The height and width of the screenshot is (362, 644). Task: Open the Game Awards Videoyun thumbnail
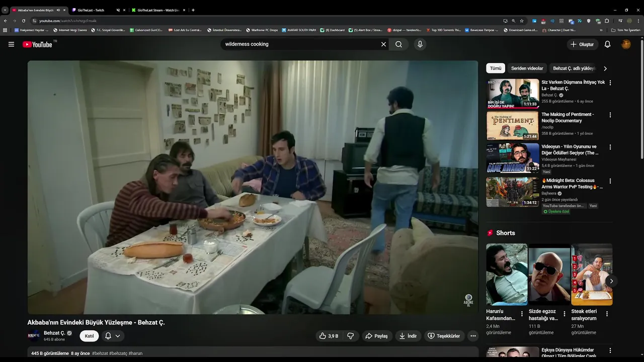click(513, 158)
